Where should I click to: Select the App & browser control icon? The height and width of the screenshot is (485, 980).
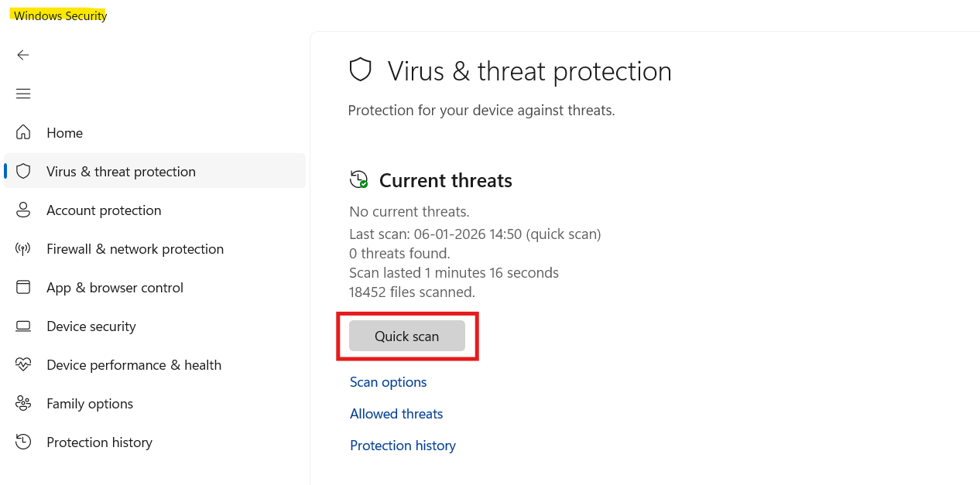(x=23, y=287)
